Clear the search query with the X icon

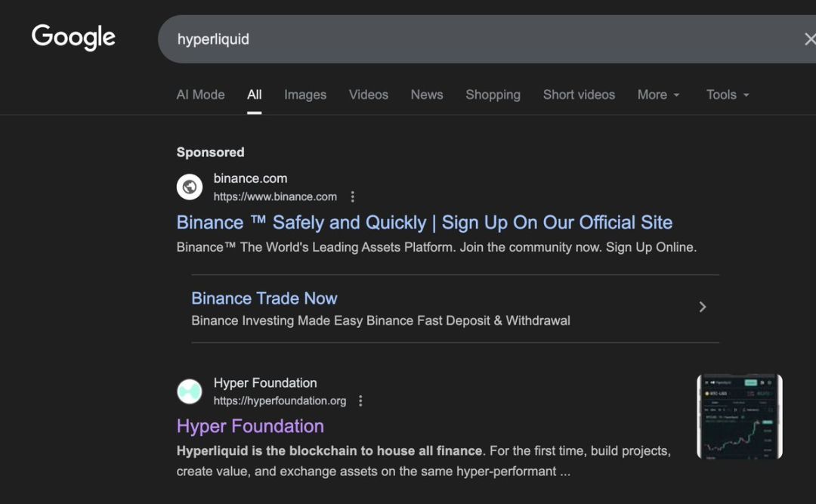click(810, 39)
